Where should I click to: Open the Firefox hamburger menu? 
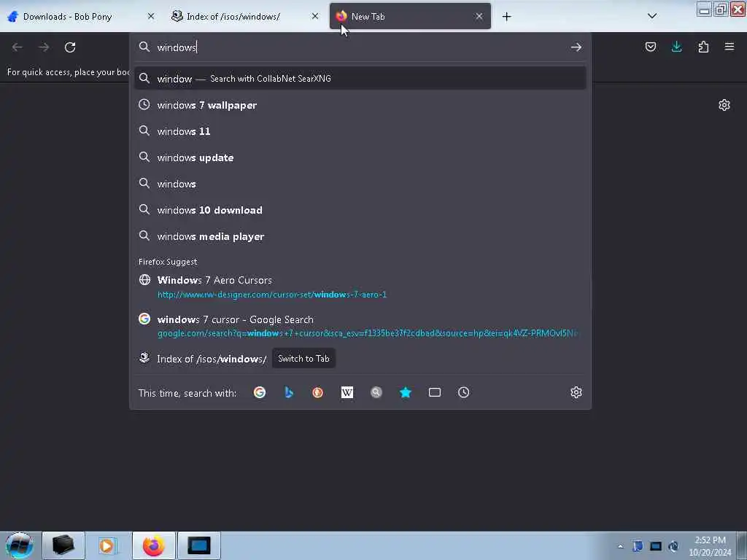coord(729,47)
